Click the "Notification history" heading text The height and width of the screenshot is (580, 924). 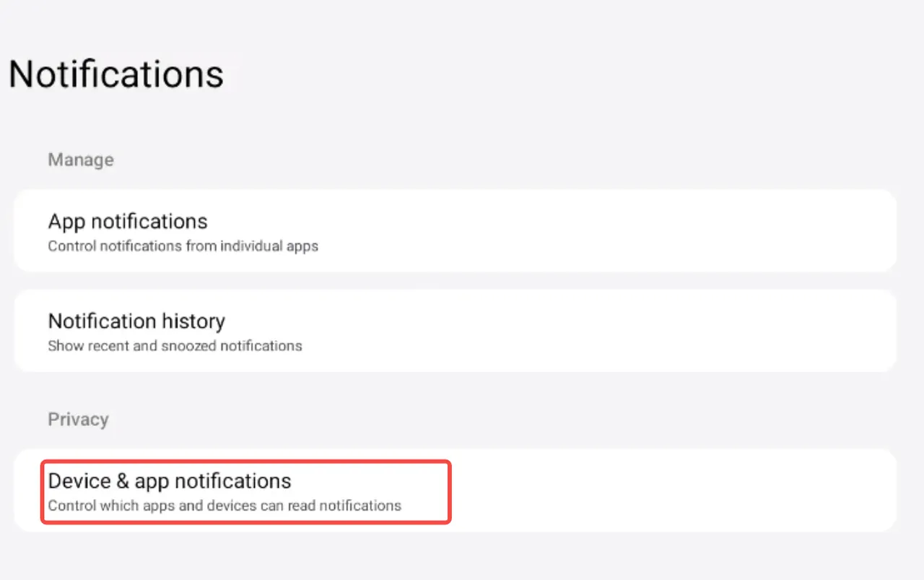(x=136, y=321)
